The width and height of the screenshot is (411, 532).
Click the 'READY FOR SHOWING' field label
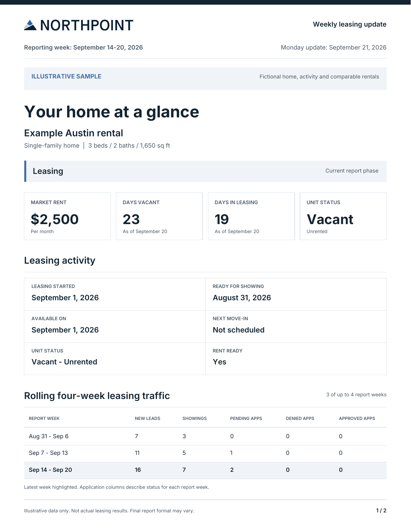(238, 286)
